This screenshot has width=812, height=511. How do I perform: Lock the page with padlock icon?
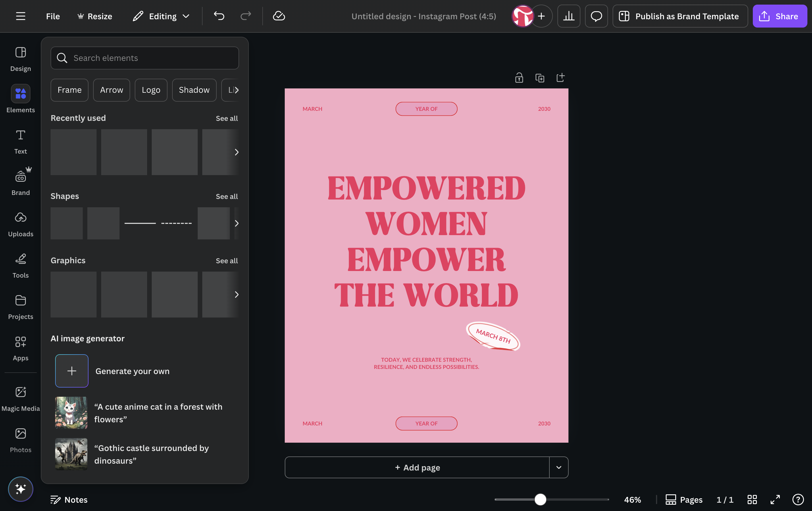(x=519, y=78)
